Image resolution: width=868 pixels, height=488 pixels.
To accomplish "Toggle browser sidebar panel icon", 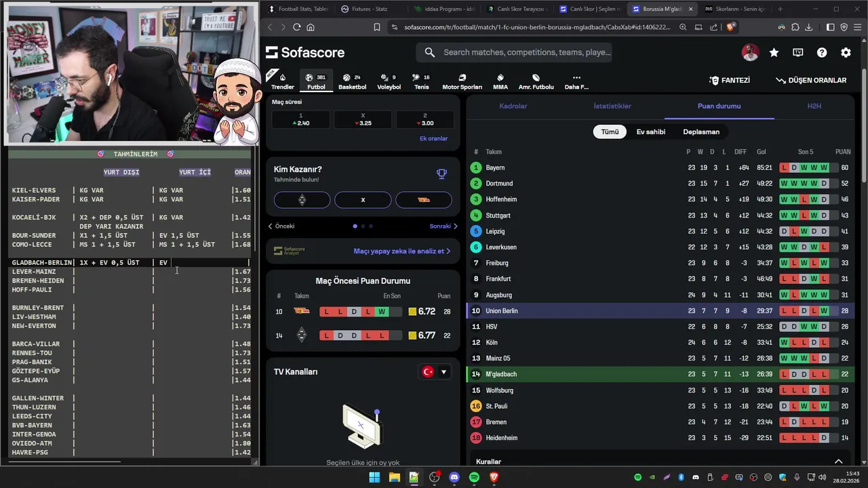I will click(x=830, y=27).
